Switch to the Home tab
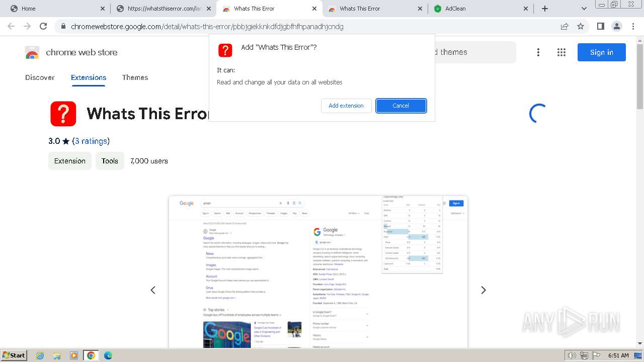 click(x=58, y=9)
